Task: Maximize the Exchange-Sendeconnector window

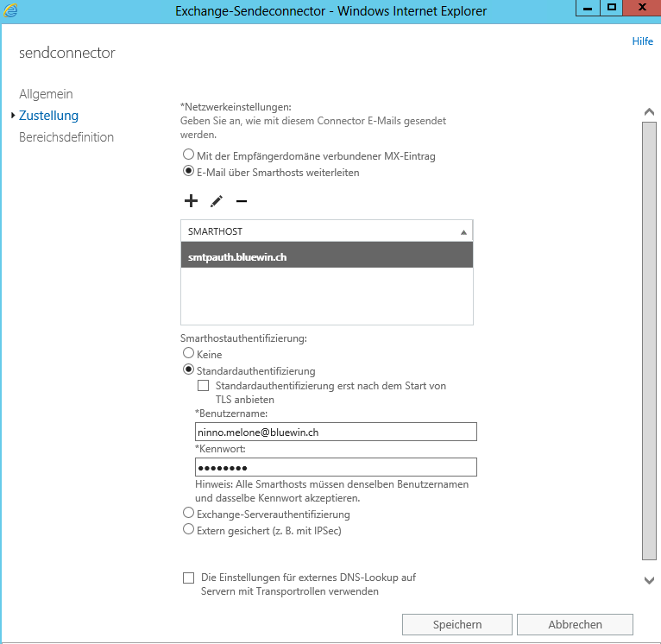Action: (x=612, y=8)
